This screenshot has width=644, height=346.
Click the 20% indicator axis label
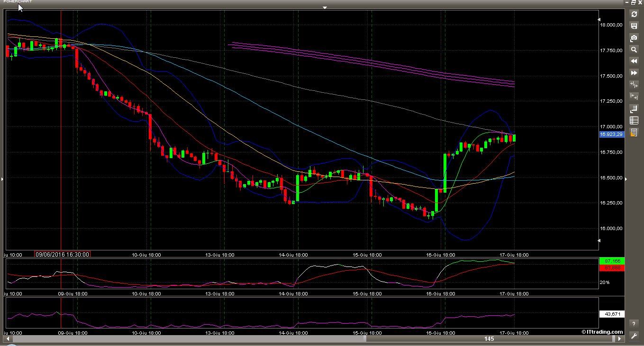(x=605, y=283)
